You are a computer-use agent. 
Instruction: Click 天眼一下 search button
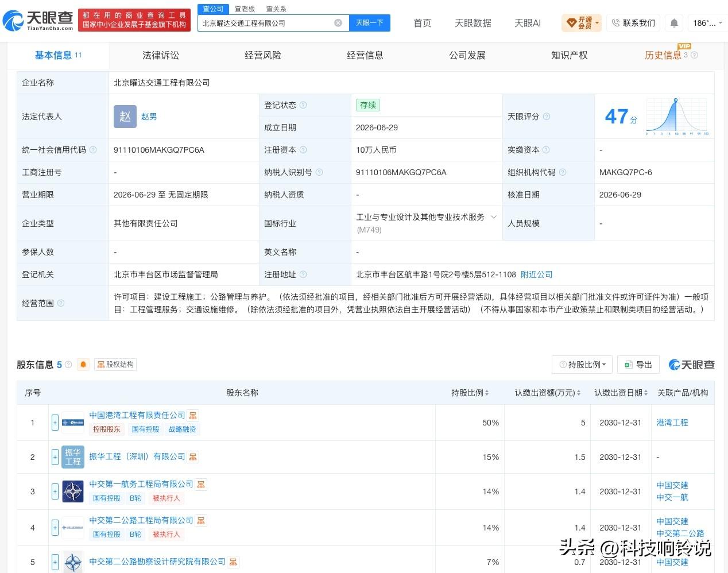(x=370, y=23)
